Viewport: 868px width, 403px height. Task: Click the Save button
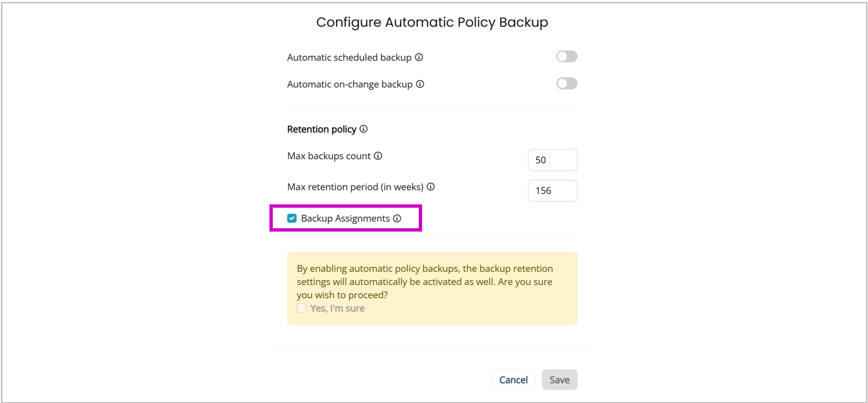(559, 380)
